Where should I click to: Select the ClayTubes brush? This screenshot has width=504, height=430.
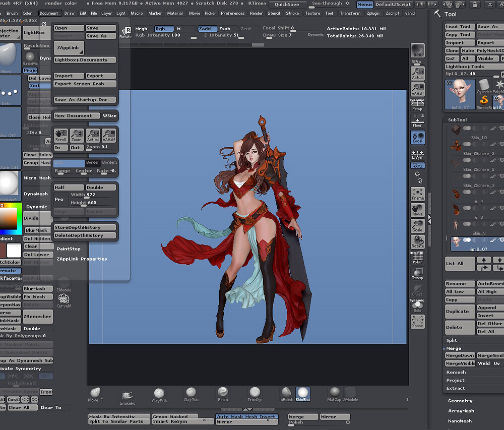191,395
